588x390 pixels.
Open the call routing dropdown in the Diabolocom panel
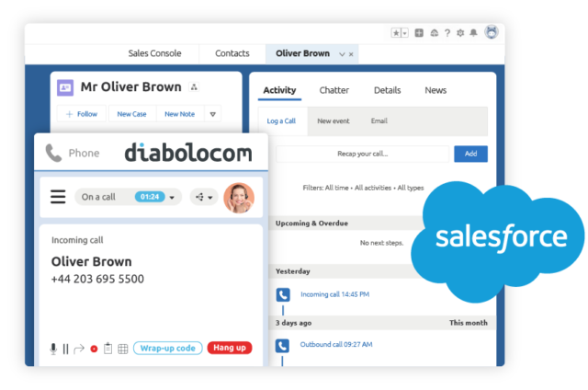point(204,197)
